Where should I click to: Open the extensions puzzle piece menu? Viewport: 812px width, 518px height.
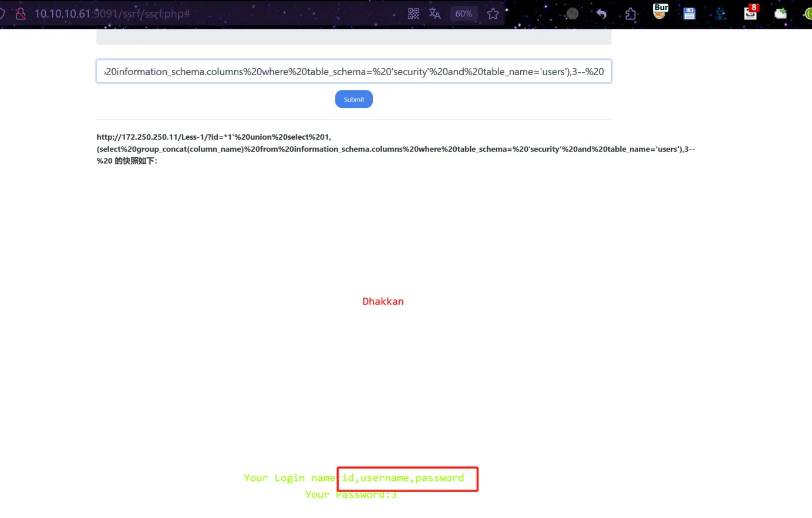[x=631, y=13]
